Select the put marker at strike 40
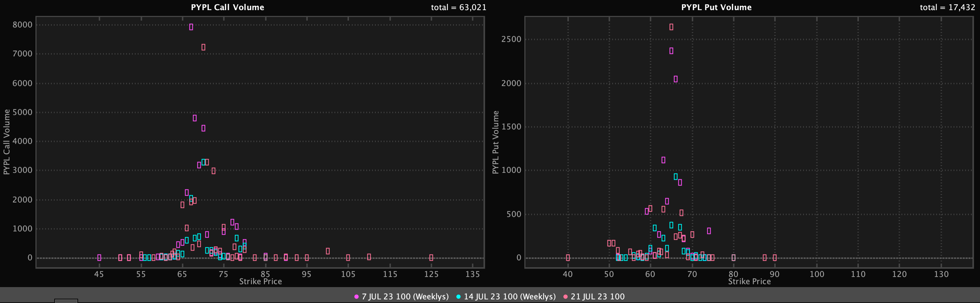Image resolution: width=980 pixels, height=303 pixels. point(568,257)
